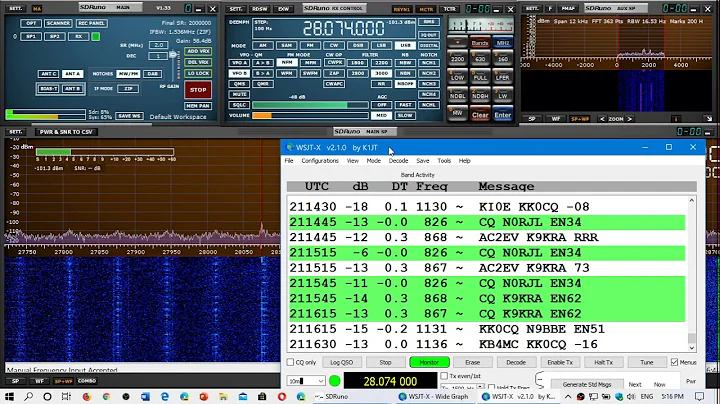
Task: Click the resize corner arrow in AUX SP
Action: click(x=709, y=119)
